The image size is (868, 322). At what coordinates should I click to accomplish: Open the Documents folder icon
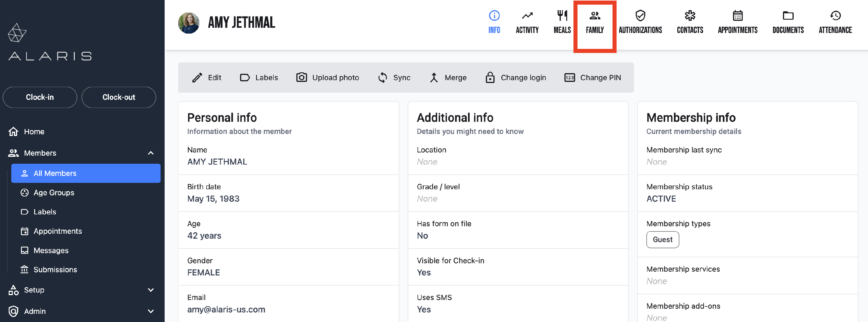(788, 16)
